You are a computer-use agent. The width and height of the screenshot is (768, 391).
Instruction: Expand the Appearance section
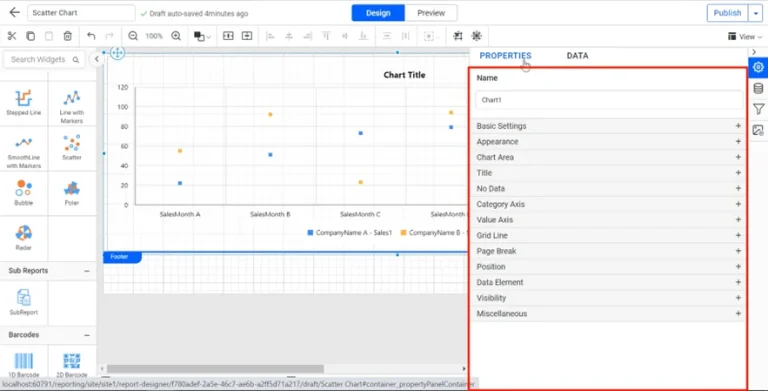(608, 142)
